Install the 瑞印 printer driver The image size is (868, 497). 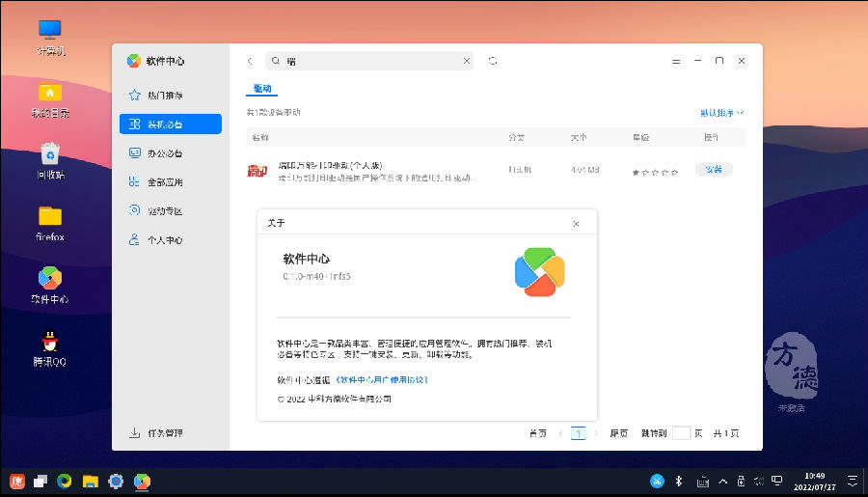tap(714, 170)
